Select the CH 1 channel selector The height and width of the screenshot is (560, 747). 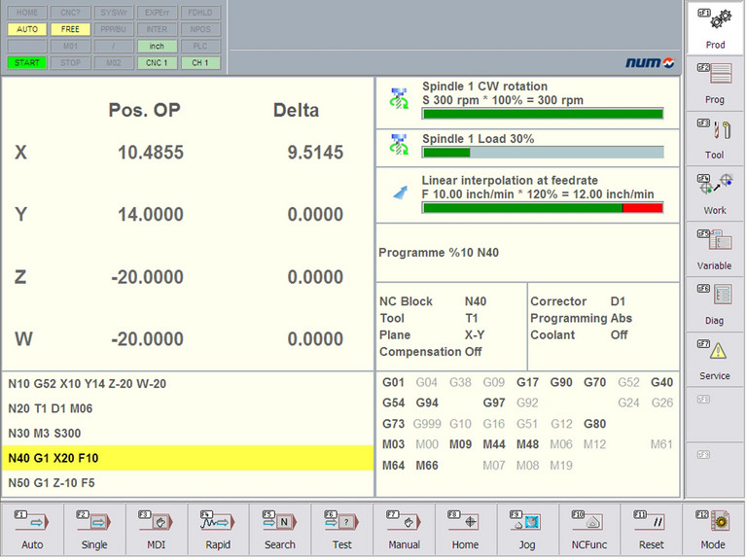coord(200,63)
